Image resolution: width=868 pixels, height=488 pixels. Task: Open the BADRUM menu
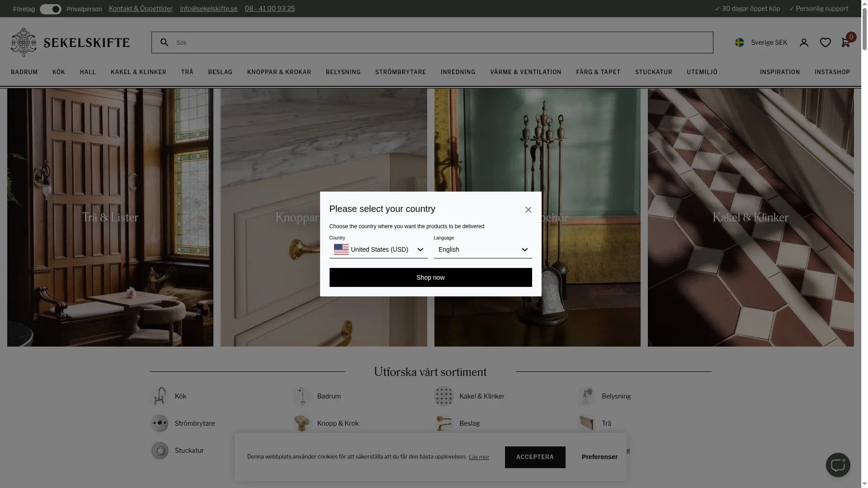coord(24,72)
